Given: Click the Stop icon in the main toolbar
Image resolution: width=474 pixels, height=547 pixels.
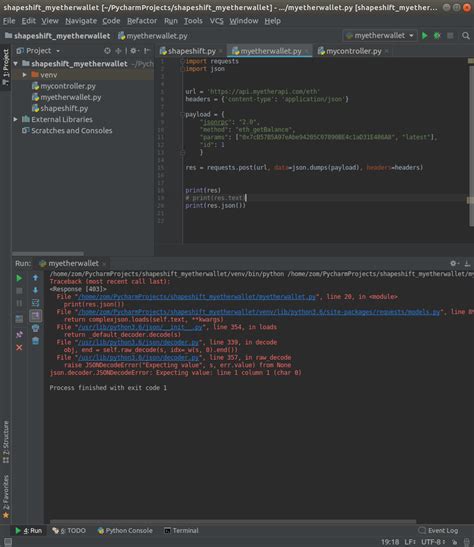Looking at the screenshot, I should tap(450, 36).
